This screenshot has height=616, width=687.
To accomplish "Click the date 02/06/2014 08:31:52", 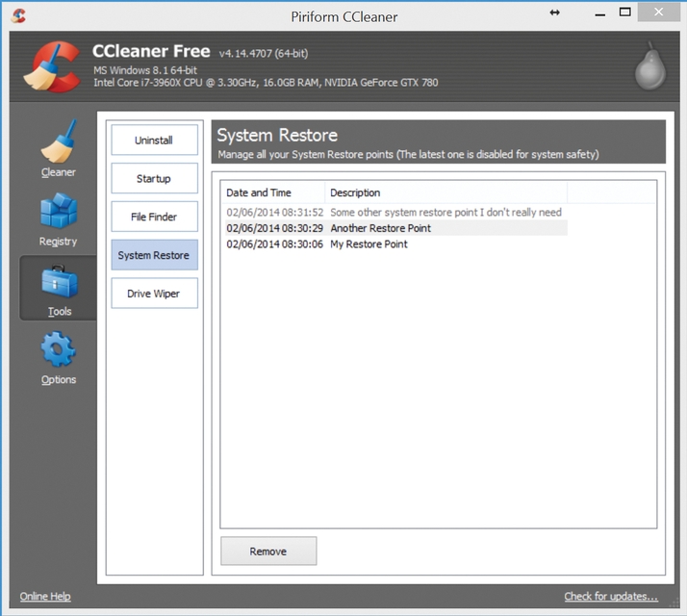I will tap(274, 212).
